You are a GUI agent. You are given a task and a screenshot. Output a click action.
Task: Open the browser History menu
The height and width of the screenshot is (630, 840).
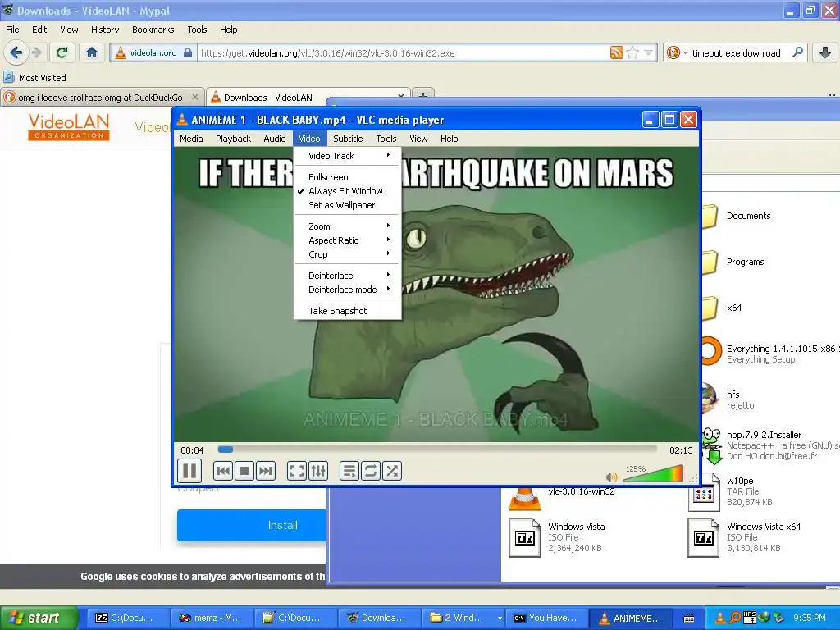[x=105, y=30]
